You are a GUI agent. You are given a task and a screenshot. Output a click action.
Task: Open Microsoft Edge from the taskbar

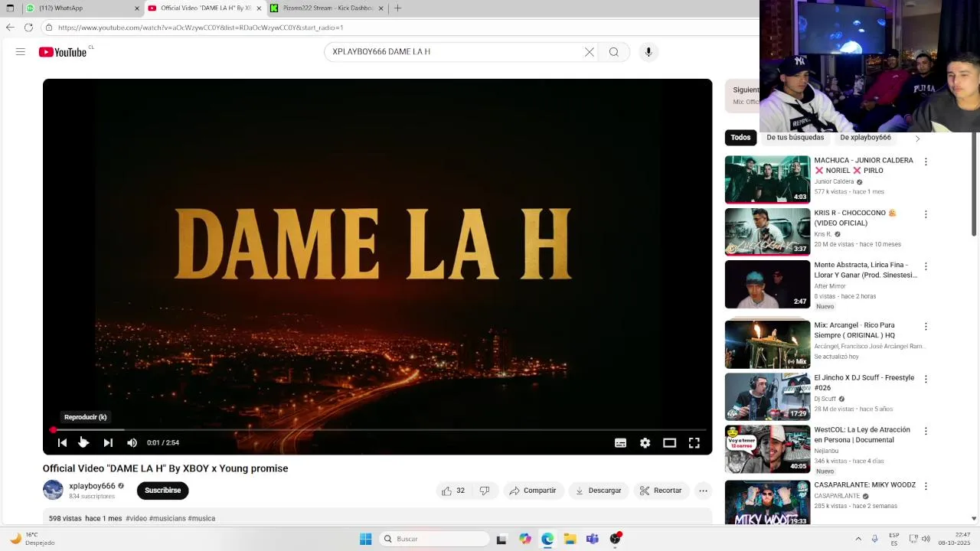click(x=547, y=539)
